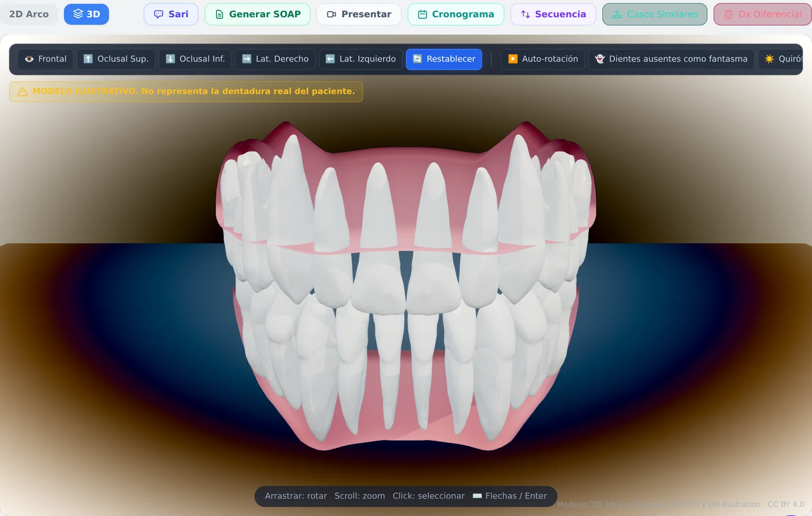The image size is (812, 516).
Task: Click the warning triangle in the notice
Action: pos(22,91)
